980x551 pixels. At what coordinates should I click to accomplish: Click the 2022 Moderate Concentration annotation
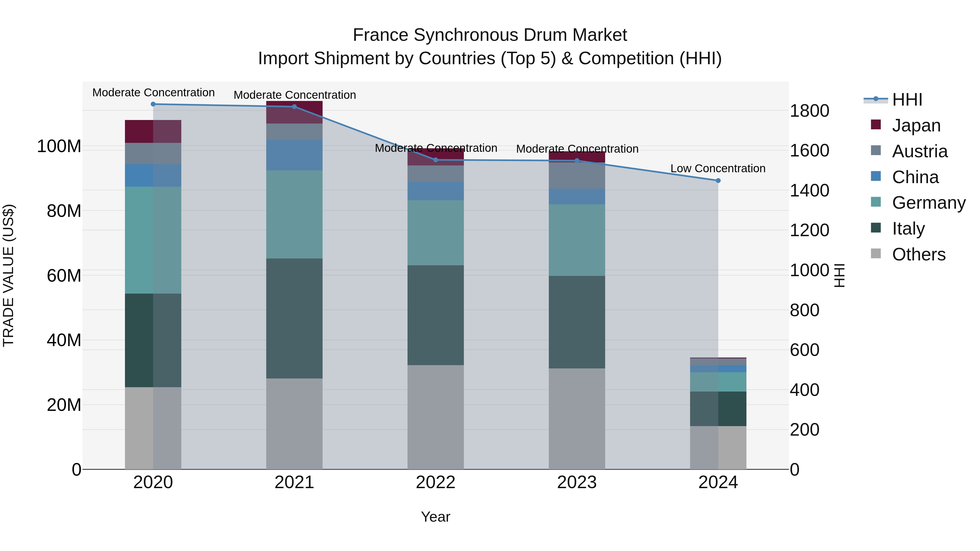click(436, 148)
